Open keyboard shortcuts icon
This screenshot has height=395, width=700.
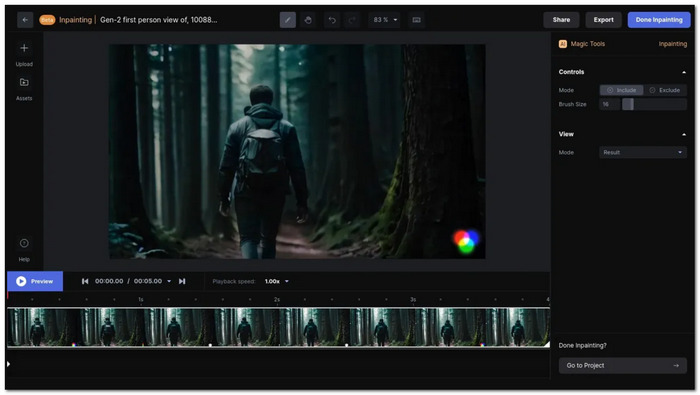click(x=417, y=20)
